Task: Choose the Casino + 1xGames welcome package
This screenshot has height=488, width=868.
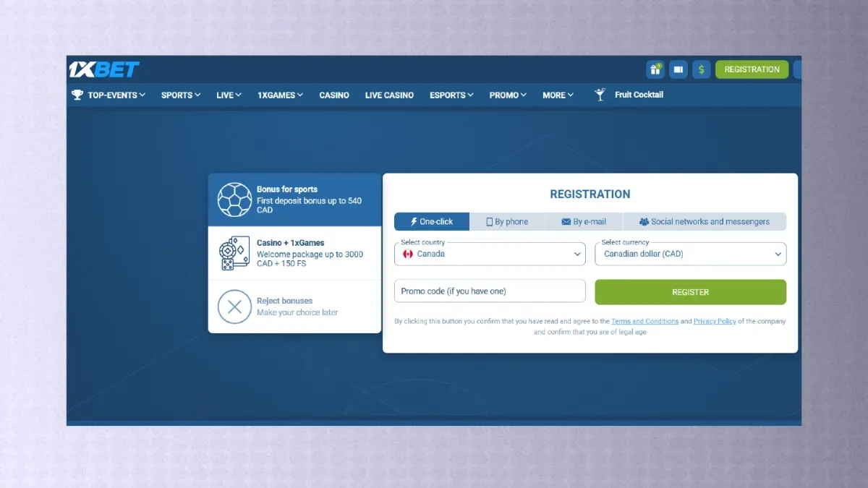Action: [x=294, y=253]
